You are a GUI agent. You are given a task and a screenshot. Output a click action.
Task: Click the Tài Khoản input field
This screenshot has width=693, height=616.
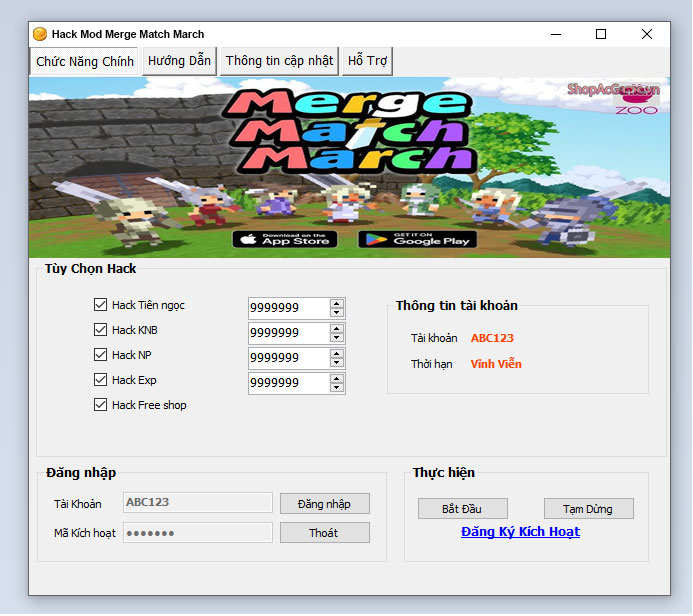198,502
